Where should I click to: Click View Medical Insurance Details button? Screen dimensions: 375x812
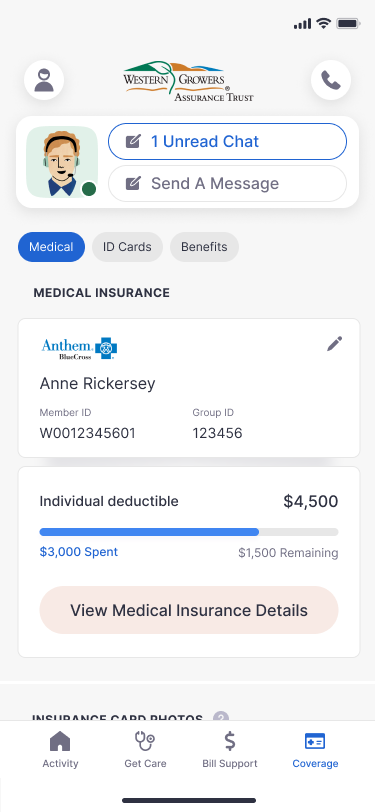click(x=189, y=610)
